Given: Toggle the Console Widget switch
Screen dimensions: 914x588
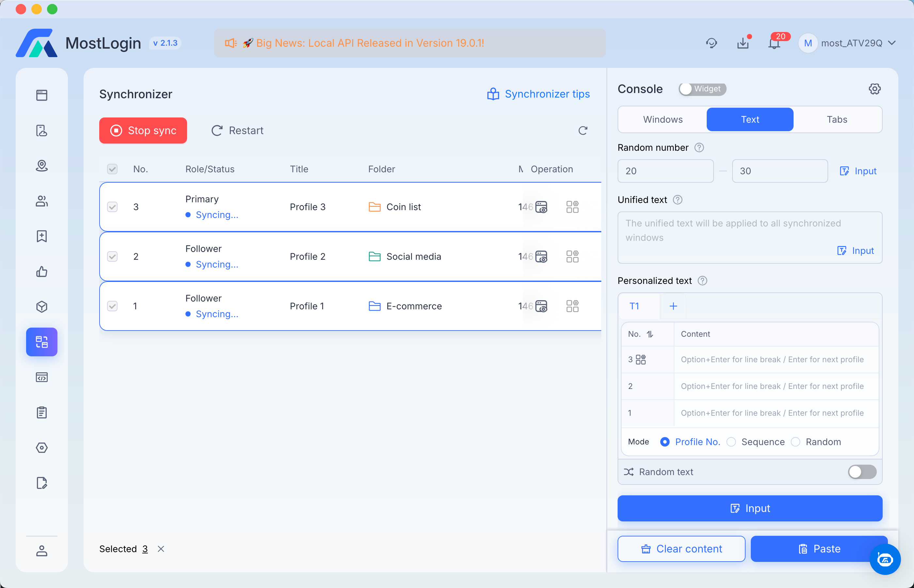Looking at the screenshot, I should pyautogui.click(x=702, y=89).
